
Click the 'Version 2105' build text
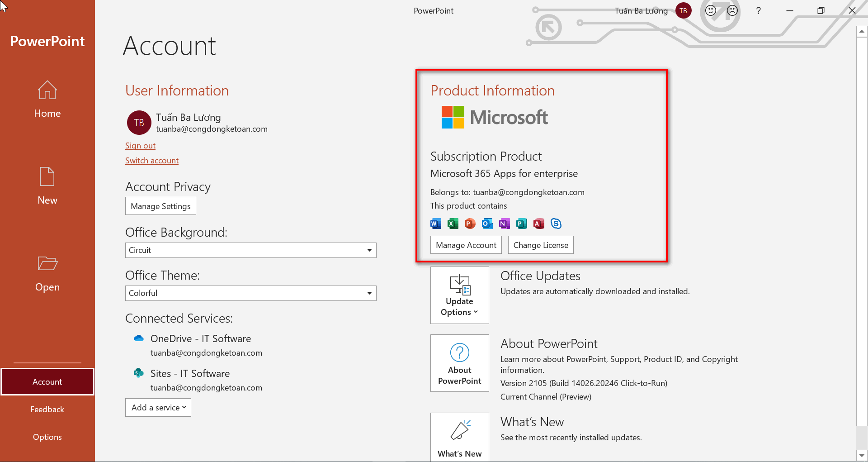584,383
